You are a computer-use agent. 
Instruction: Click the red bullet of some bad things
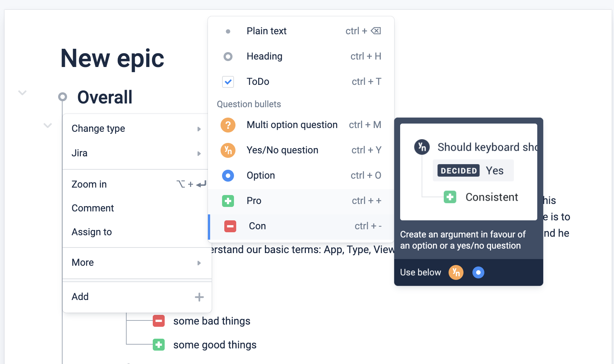[x=159, y=321]
